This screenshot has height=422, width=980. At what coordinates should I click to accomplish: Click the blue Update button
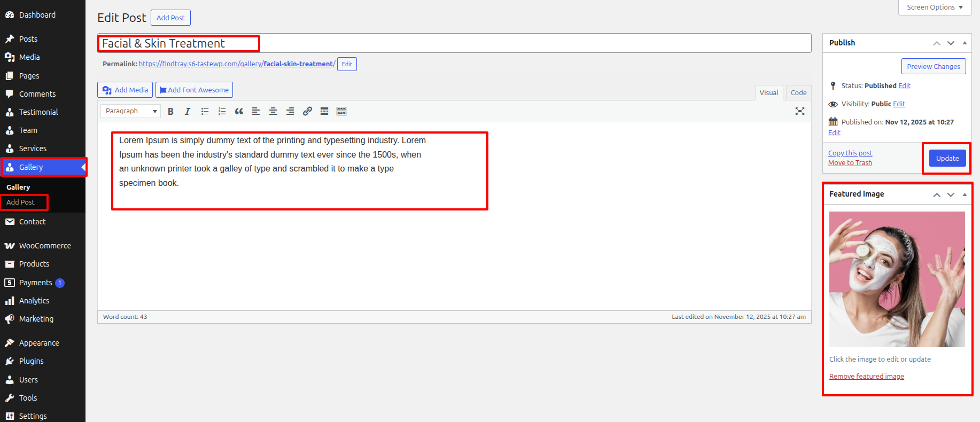[x=947, y=158]
